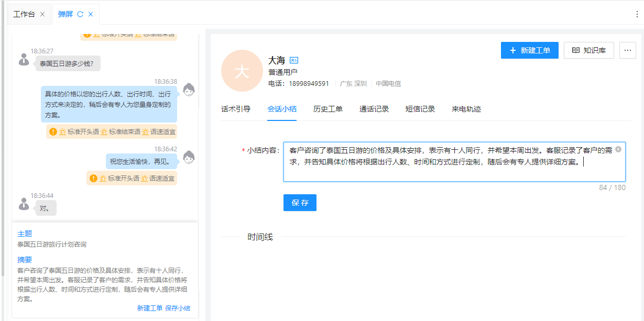Click refresh icon on 弹屏 tab
Screen dimensions: 644x321
click(x=80, y=14)
